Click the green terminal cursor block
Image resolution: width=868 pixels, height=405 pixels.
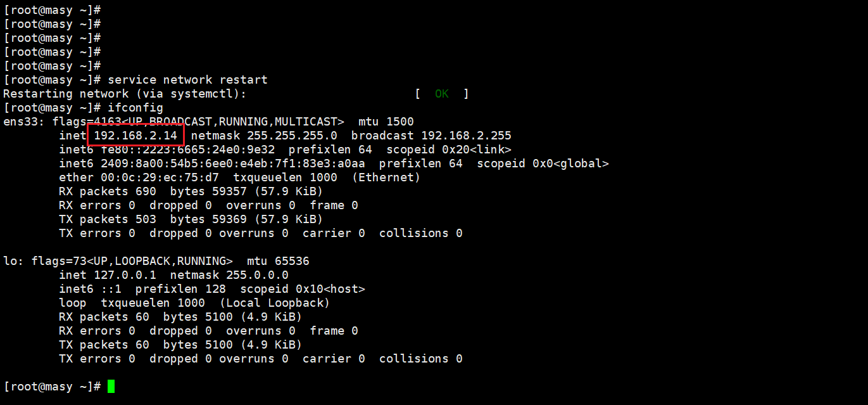111,387
